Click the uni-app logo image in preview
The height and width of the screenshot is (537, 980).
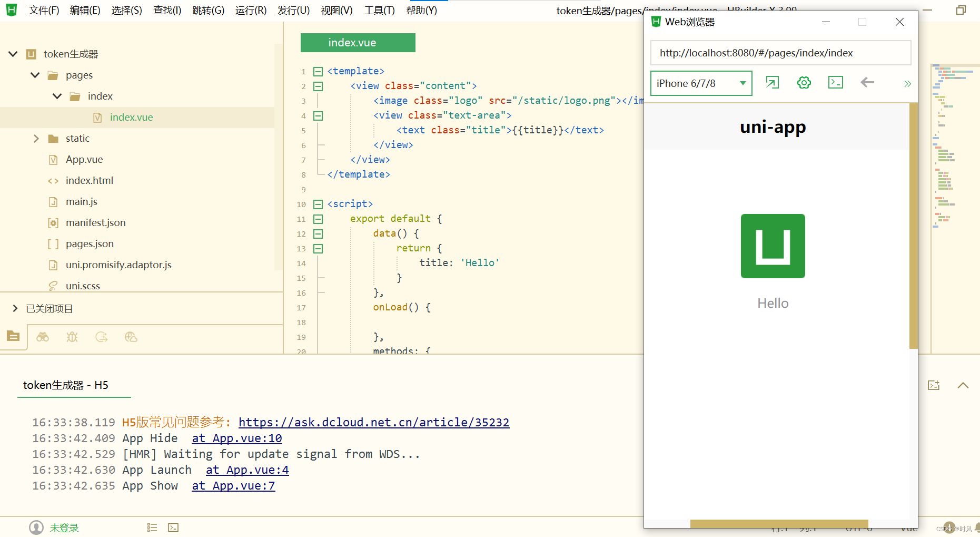[x=773, y=246]
